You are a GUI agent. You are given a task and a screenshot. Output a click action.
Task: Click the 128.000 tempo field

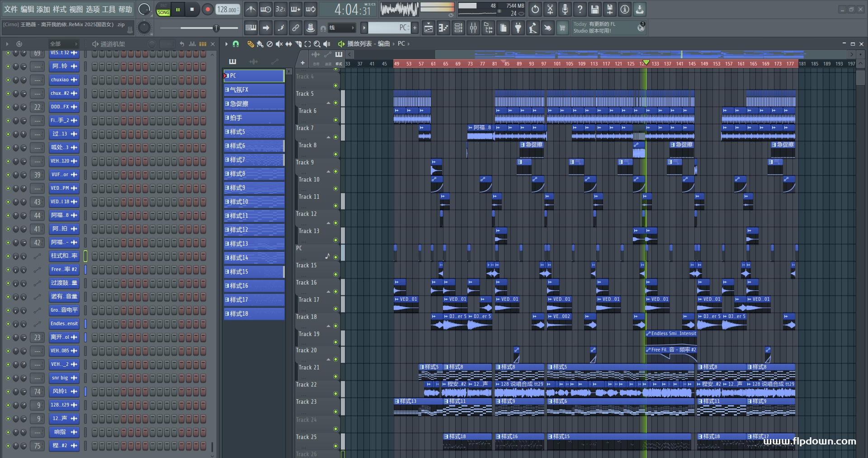click(x=228, y=9)
